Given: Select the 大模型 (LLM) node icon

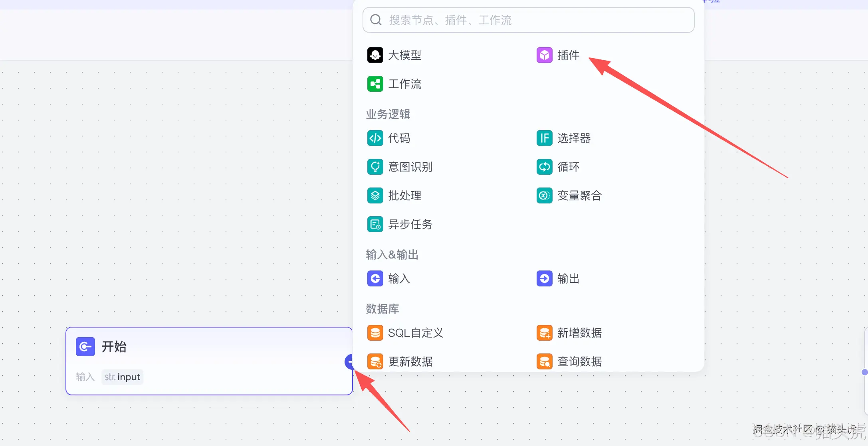Looking at the screenshot, I should [375, 55].
